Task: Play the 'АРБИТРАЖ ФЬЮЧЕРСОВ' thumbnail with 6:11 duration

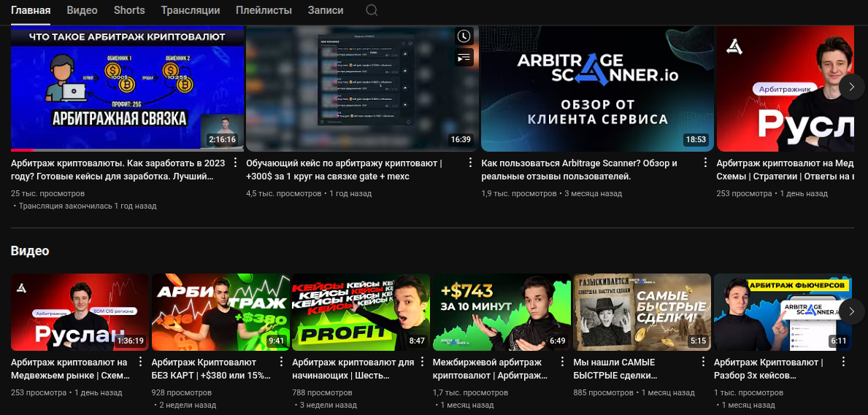Action: point(783,312)
